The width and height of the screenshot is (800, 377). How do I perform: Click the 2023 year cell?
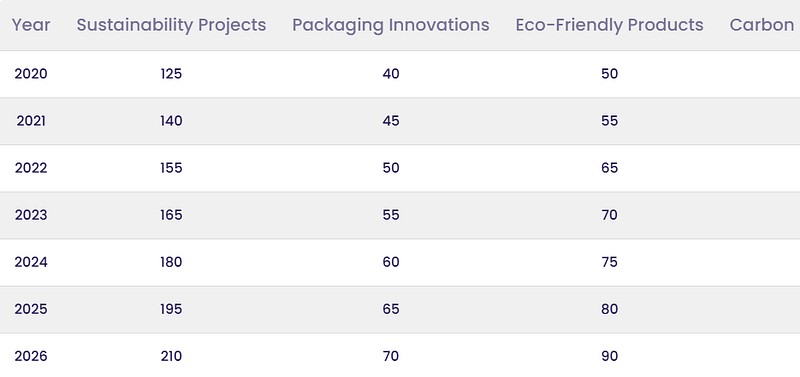point(31,215)
